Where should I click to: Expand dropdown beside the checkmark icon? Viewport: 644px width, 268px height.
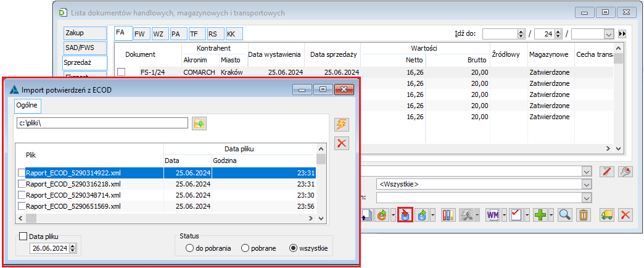pyautogui.click(x=527, y=214)
